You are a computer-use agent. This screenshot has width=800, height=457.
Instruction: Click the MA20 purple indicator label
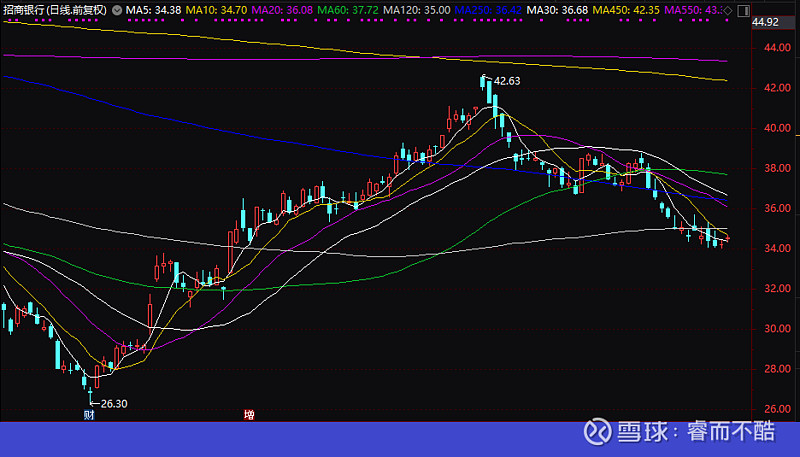point(282,10)
